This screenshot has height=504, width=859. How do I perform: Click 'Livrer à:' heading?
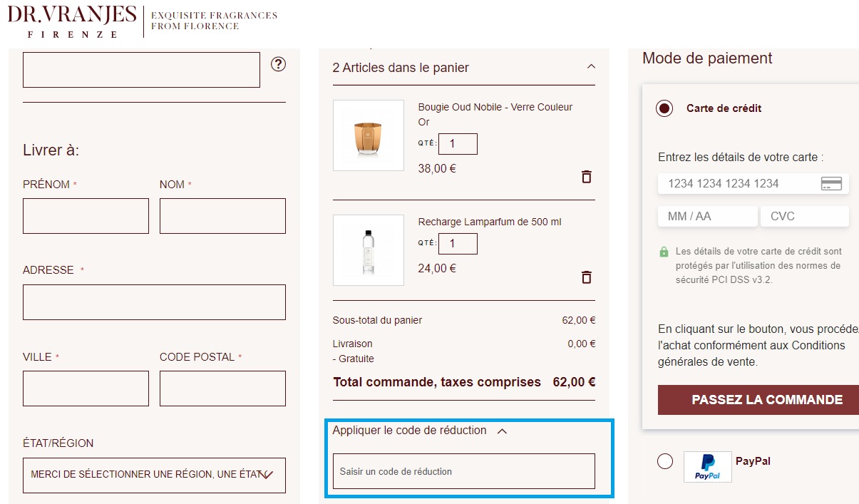(51, 150)
